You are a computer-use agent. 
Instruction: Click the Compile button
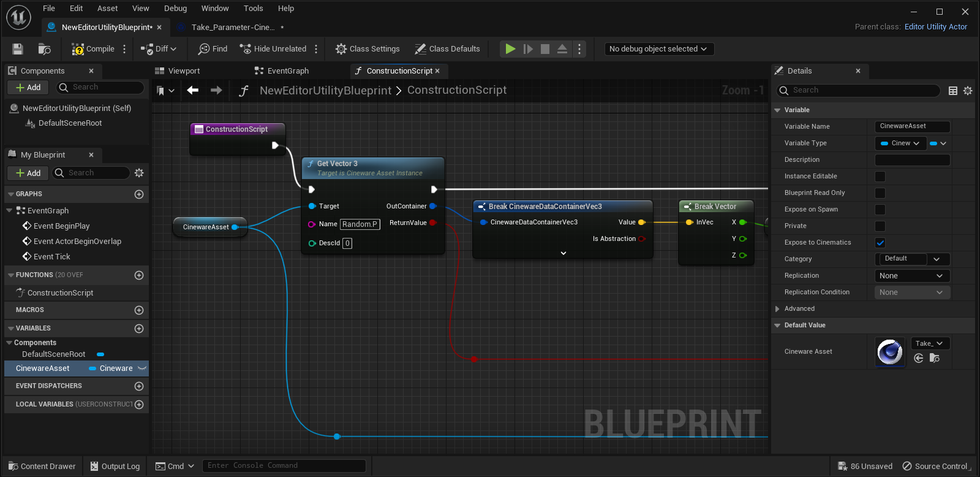click(93, 49)
